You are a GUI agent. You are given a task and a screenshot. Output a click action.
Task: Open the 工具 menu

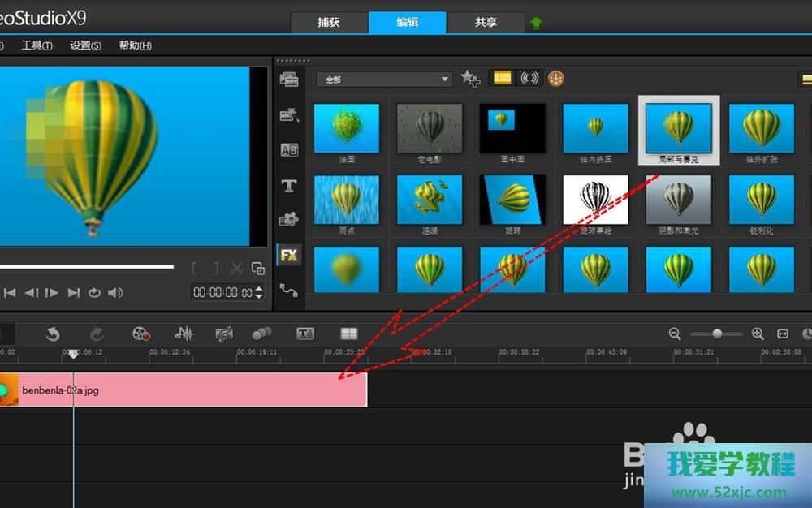[37, 45]
